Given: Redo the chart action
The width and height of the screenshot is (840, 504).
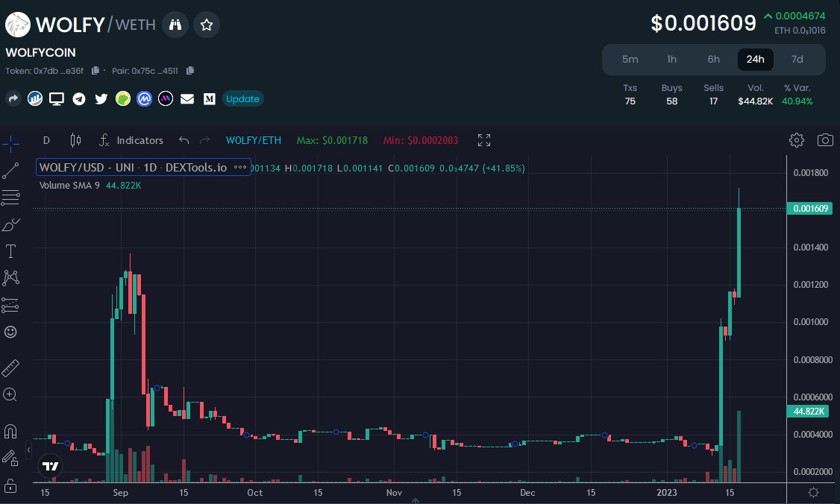Looking at the screenshot, I should point(204,140).
